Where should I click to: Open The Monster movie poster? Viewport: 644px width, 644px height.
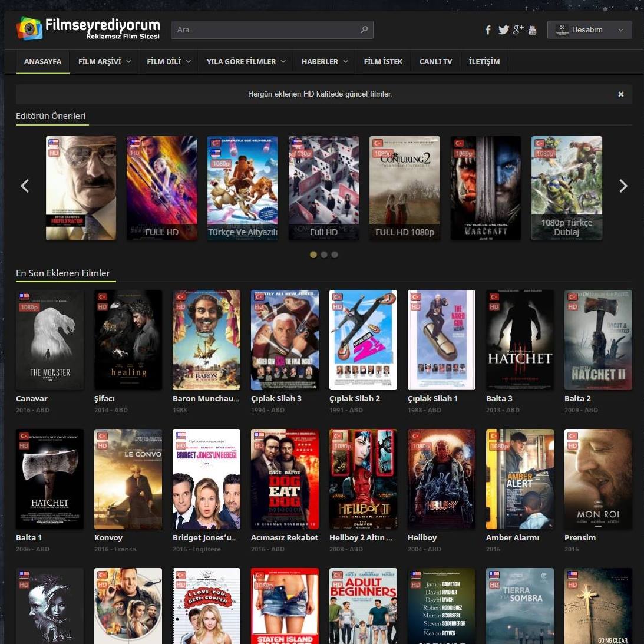click(x=49, y=340)
